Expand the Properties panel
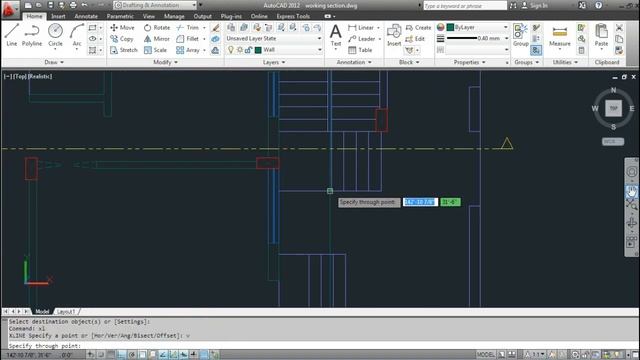Screen dimensions: 640x360 point(469,62)
